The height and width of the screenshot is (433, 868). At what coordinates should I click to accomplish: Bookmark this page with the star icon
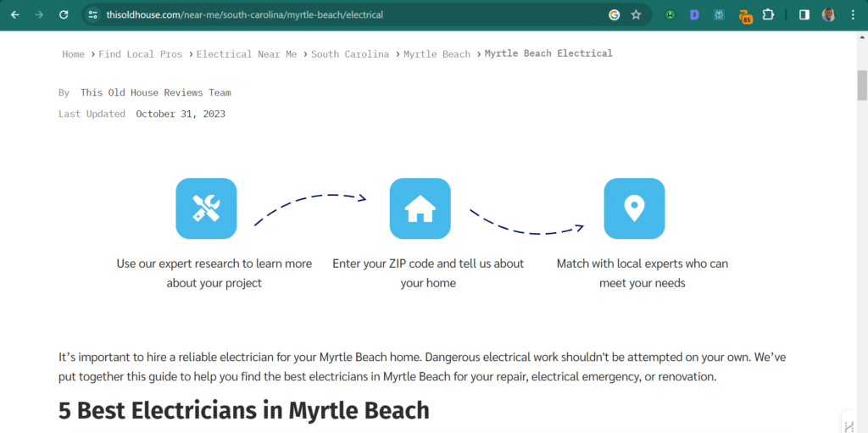[636, 15]
